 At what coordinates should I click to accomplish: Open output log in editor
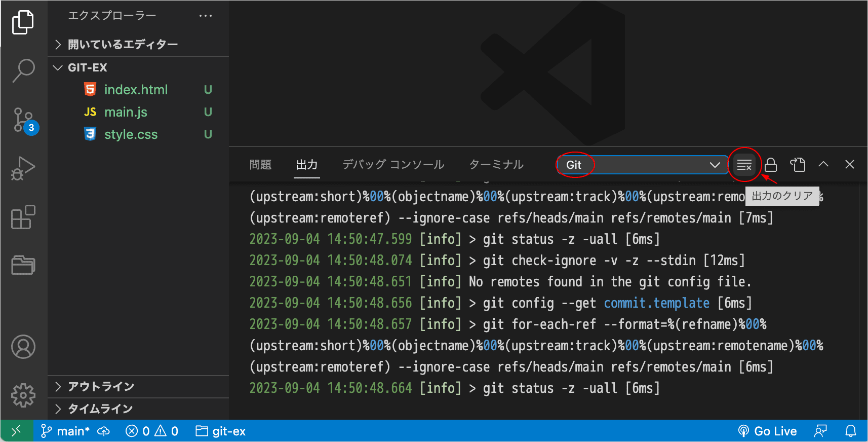[x=798, y=165]
